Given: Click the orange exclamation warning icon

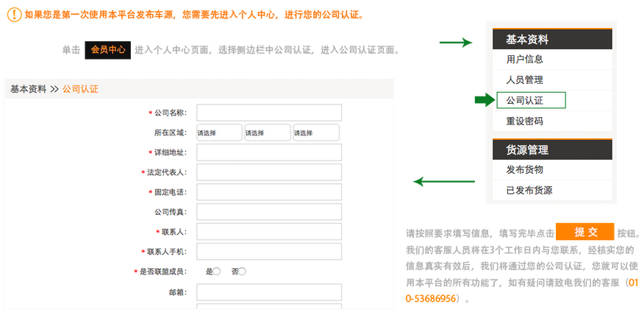Looking at the screenshot, I should pos(13,15).
